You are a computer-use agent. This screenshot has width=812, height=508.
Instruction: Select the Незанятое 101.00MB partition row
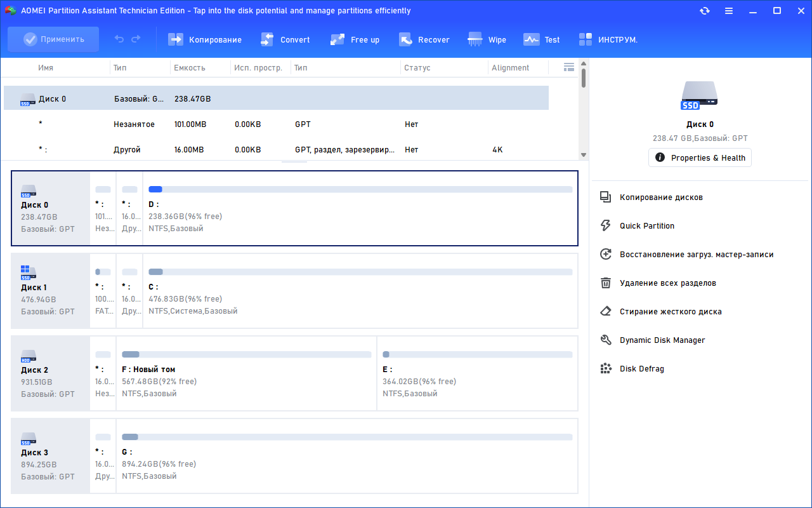click(x=276, y=124)
